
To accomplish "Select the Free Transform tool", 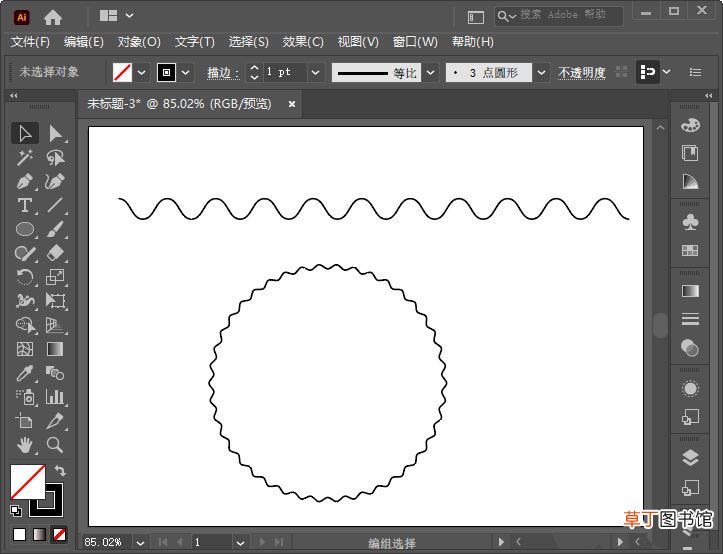I will pyautogui.click(x=55, y=301).
